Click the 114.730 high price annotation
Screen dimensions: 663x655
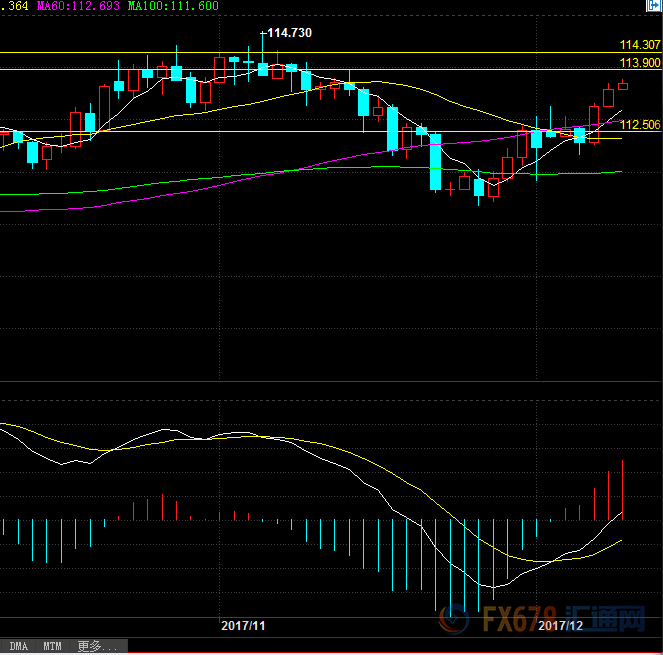click(x=290, y=33)
